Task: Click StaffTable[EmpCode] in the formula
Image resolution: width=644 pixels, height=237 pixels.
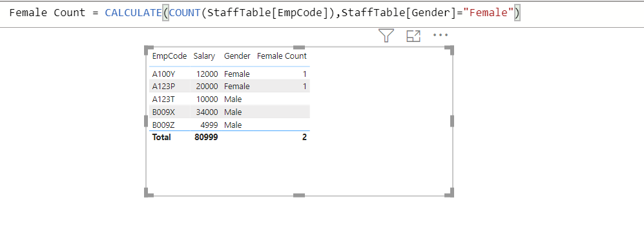Action: click(x=267, y=13)
